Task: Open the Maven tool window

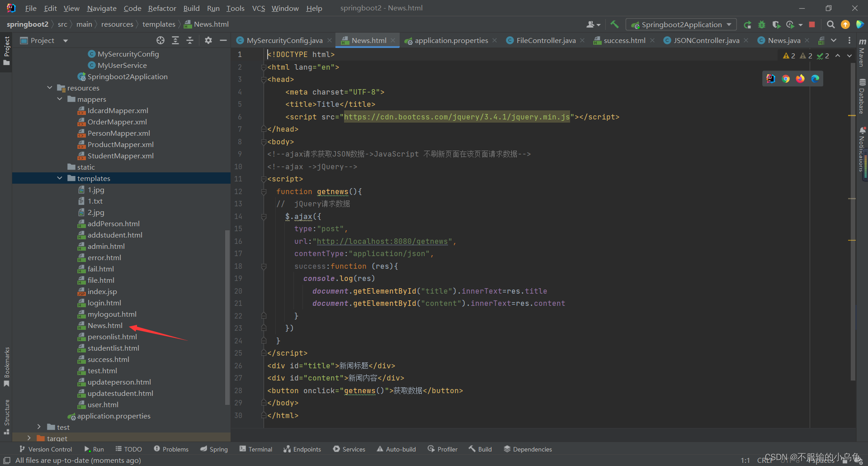Action: (862, 52)
